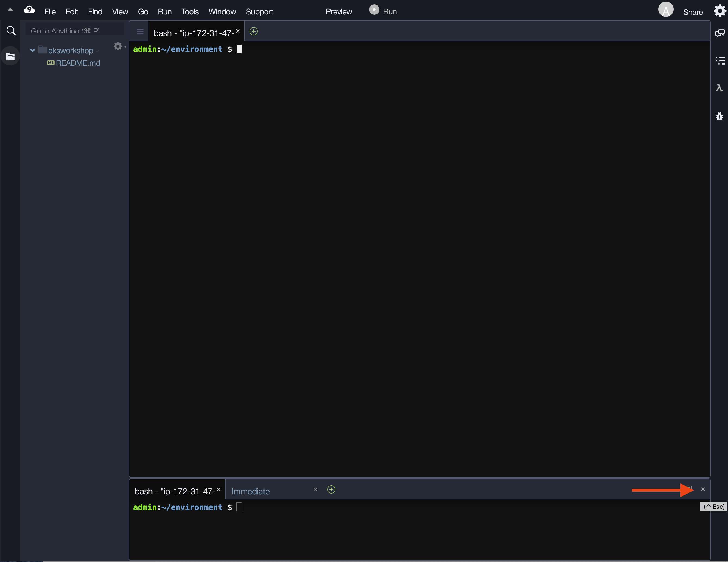The height and width of the screenshot is (562, 728).
Task: Open the search magnifier in left sidebar
Action: tap(11, 31)
